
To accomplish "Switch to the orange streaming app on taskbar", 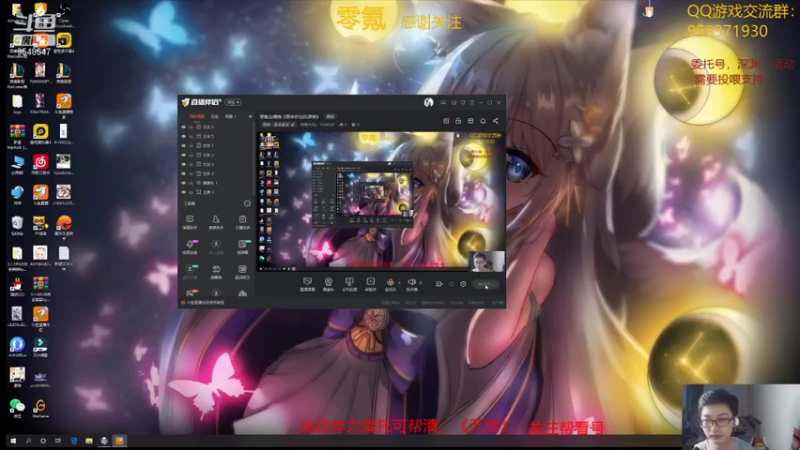I will (x=119, y=441).
